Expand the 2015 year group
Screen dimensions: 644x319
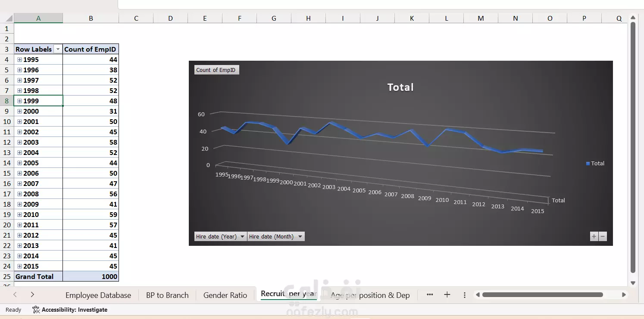pyautogui.click(x=19, y=266)
